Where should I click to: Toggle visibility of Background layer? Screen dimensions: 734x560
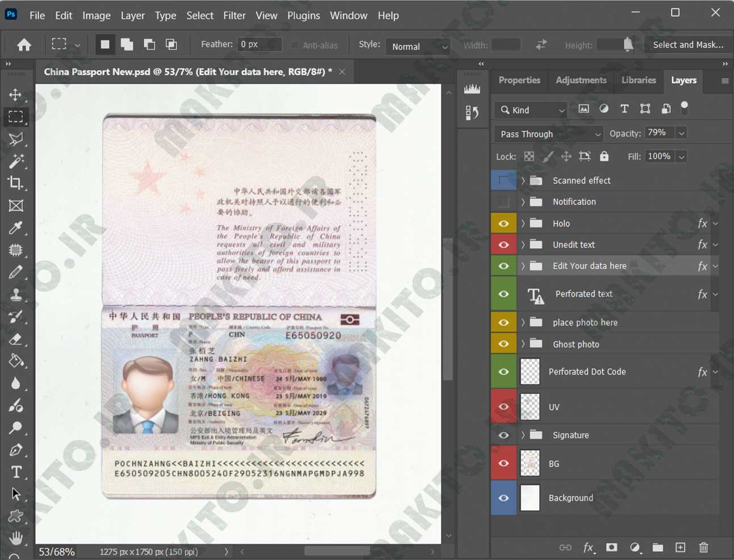504,498
